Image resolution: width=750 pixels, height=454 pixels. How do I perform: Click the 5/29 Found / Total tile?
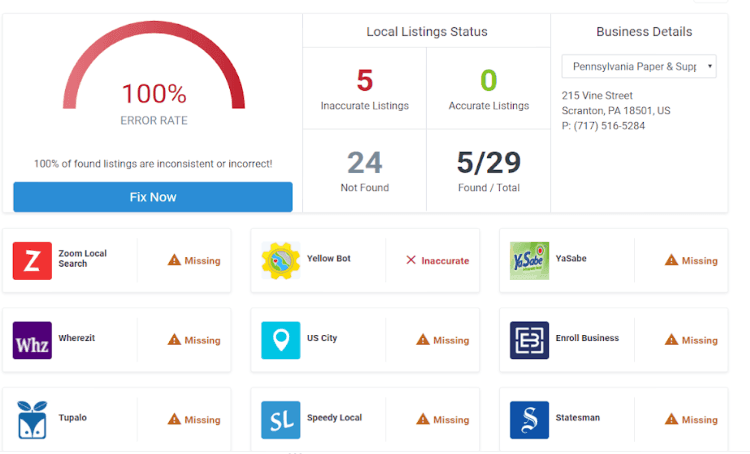pos(488,170)
